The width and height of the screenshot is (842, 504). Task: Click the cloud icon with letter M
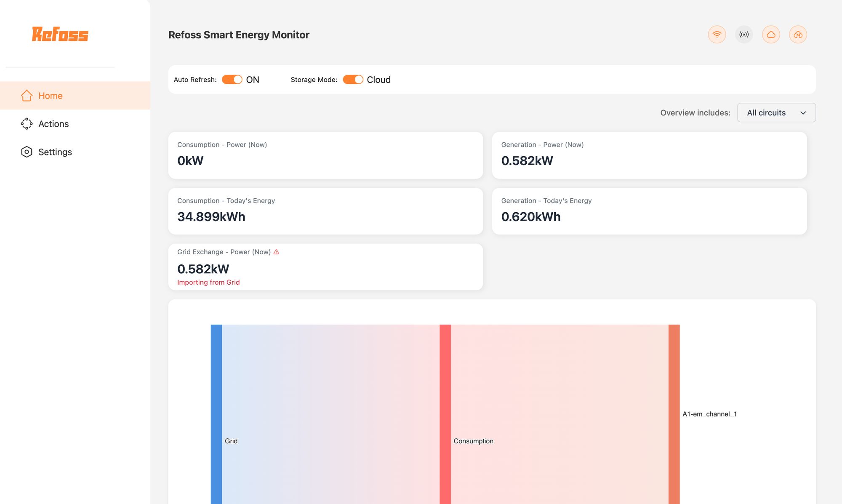(798, 35)
